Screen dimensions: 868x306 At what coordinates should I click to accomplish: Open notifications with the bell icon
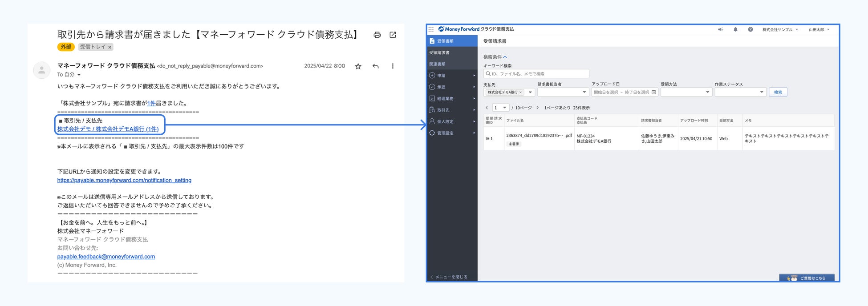coord(735,29)
